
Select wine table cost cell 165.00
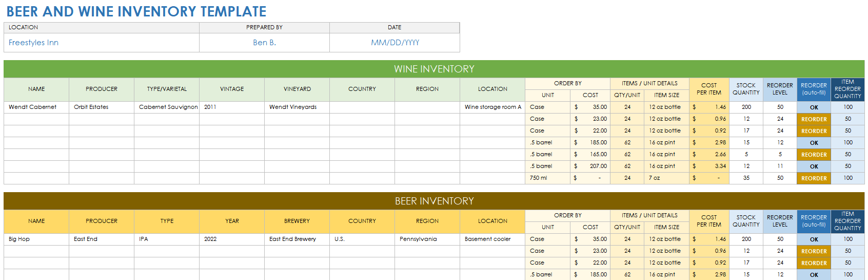click(590, 155)
